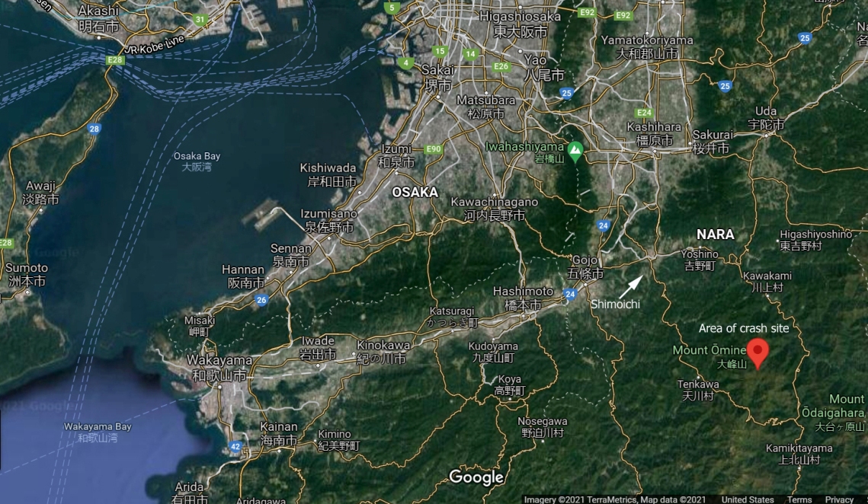This screenshot has width=868, height=504.
Task: Click the red crash site pin marker
Action: click(x=757, y=352)
